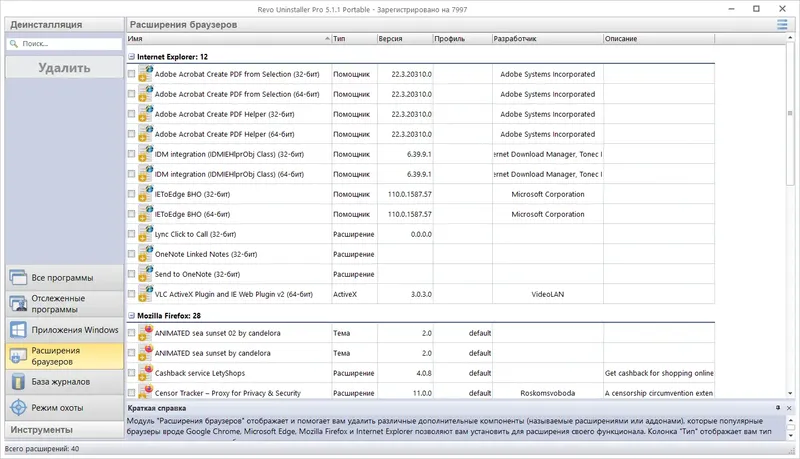Check the IEToEdge BHO (32-бит) checkbox

(131, 194)
